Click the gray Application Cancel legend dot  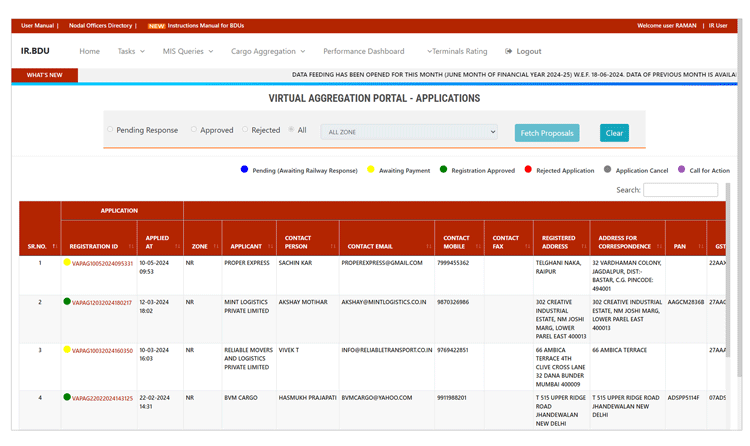pos(607,169)
